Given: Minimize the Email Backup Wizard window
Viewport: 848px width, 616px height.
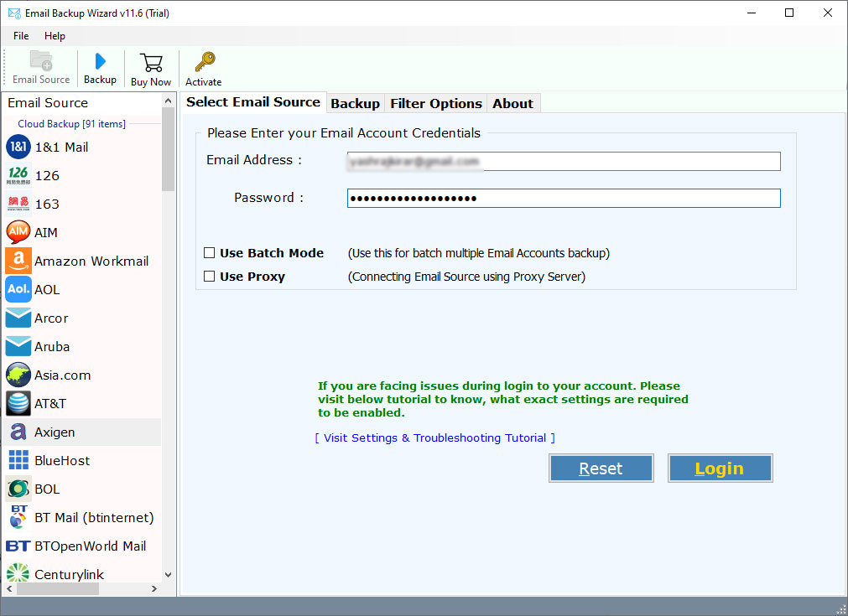Looking at the screenshot, I should click(x=752, y=13).
